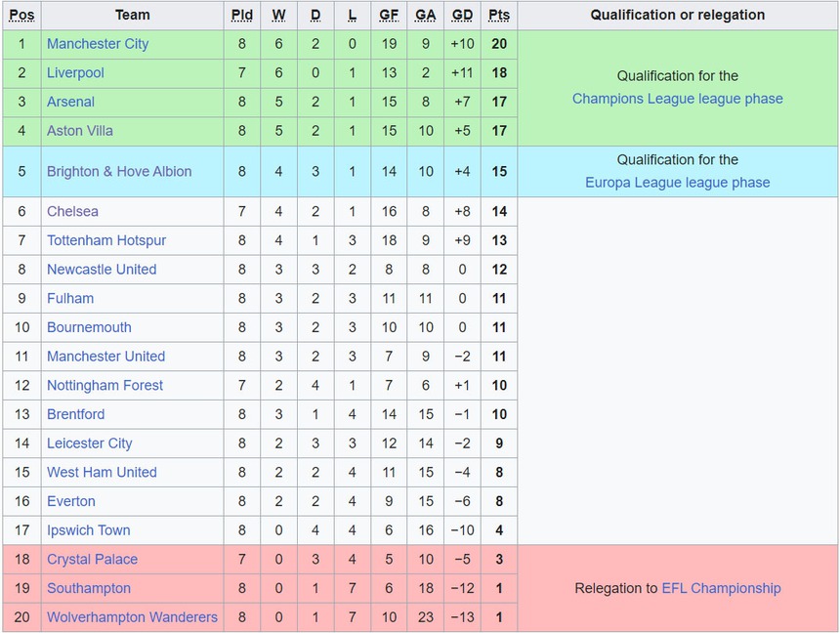Select the Aston Villa link
Viewport: 840px width, 633px height.
(x=80, y=131)
